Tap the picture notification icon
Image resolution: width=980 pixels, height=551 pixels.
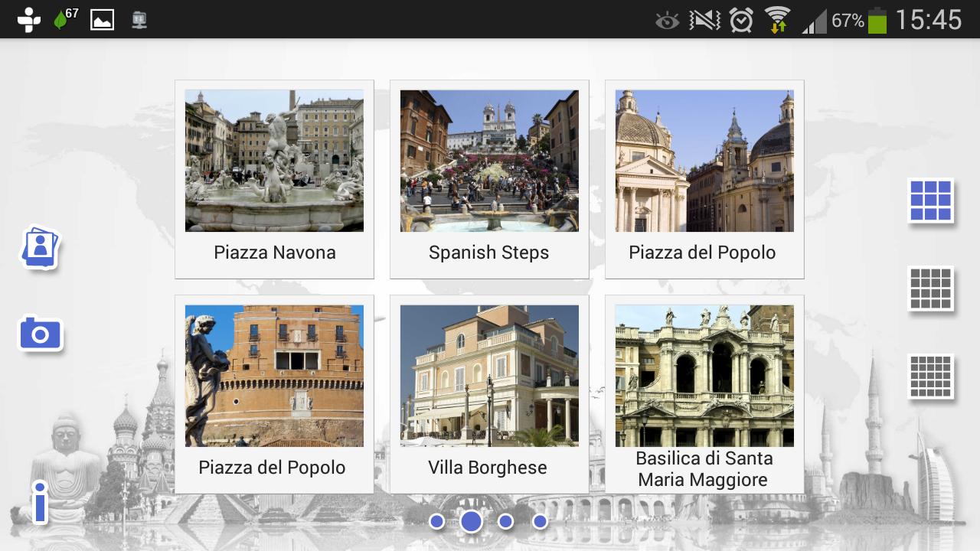pos(103,20)
